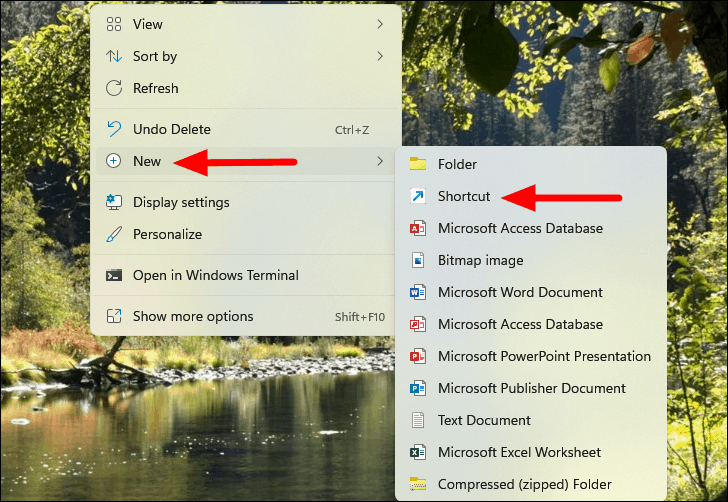Click the Show more options icon
Image resolution: width=728 pixels, height=502 pixels.
[x=114, y=317]
